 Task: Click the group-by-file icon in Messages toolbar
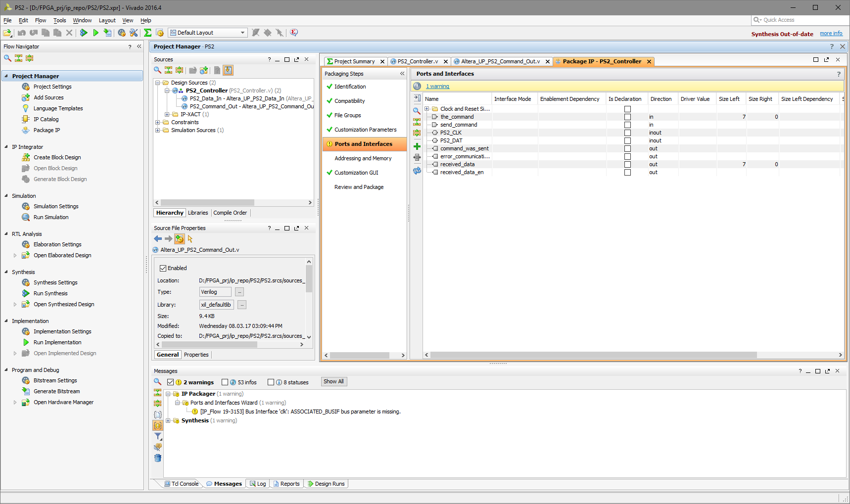(158, 414)
